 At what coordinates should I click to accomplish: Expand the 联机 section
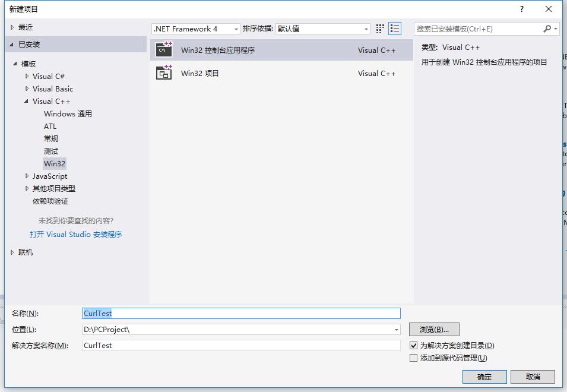12,252
